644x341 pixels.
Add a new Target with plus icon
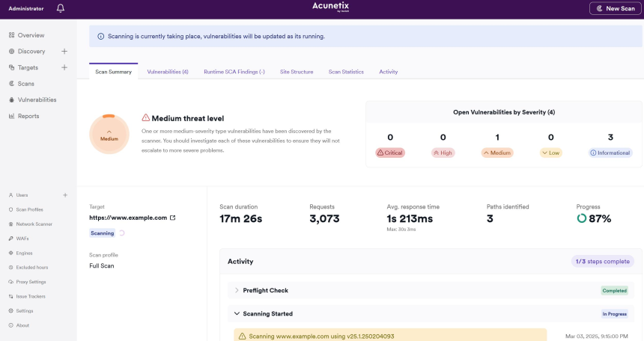pyautogui.click(x=64, y=67)
